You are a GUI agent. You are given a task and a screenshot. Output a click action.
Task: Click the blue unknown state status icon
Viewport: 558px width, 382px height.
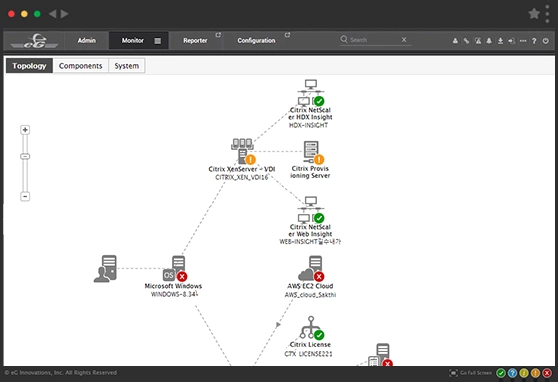pos(512,373)
